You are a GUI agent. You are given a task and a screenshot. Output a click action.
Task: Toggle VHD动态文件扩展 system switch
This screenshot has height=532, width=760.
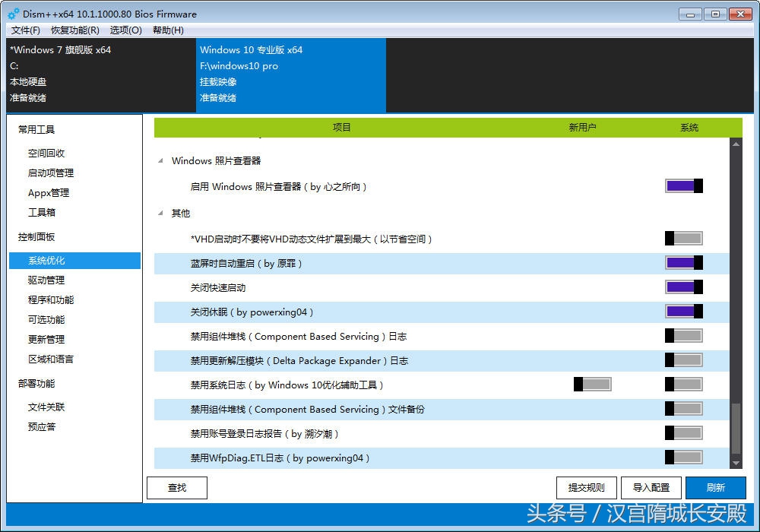tap(684, 239)
